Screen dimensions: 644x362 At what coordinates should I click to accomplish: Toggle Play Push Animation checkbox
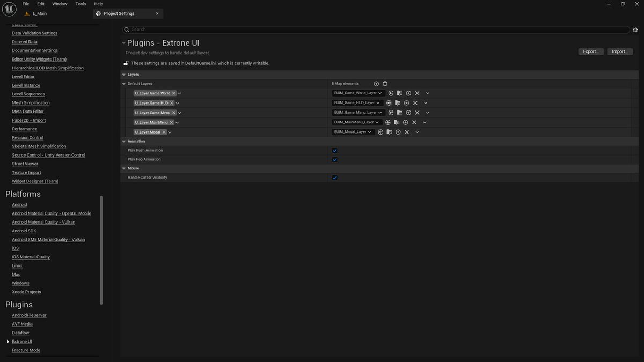pos(335,151)
